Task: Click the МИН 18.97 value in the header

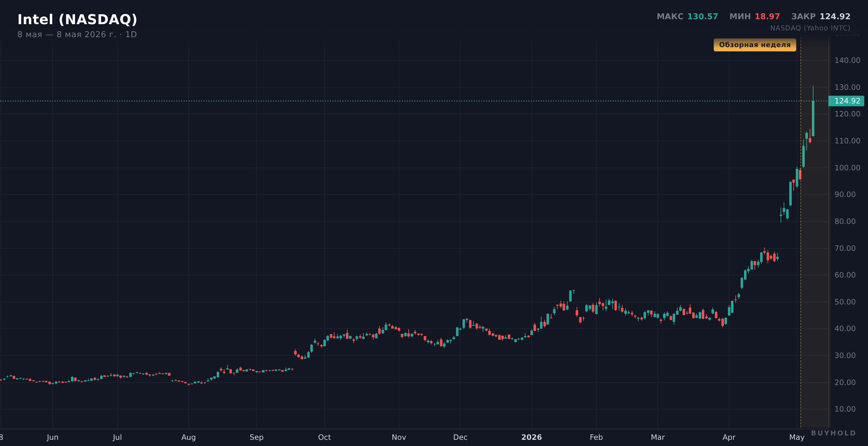Action: pyautogui.click(x=755, y=16)
